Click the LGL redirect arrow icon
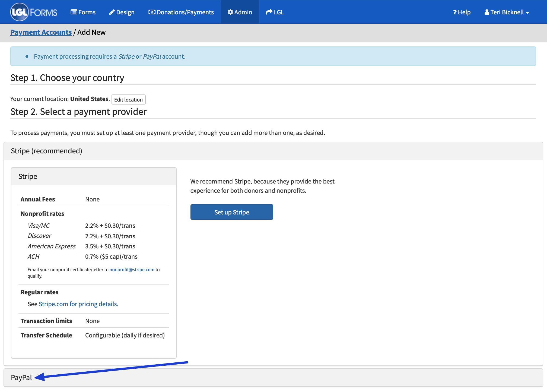Viewport: 547px width, 392px height. (269, 12)
